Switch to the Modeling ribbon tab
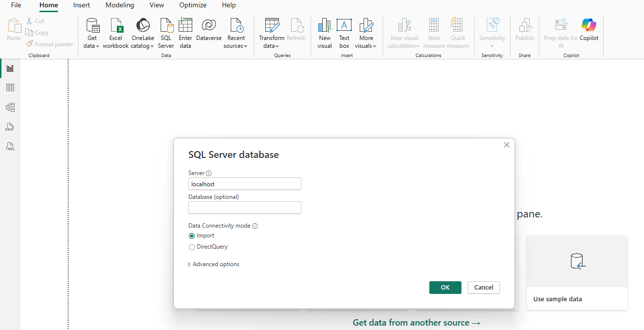The image size is (644, 330). point(120,5)
